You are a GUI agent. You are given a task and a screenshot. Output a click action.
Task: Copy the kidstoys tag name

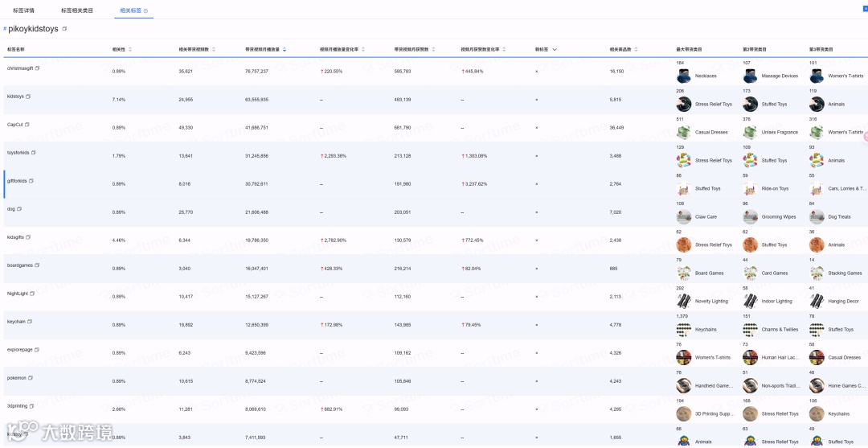click(28, 97)
